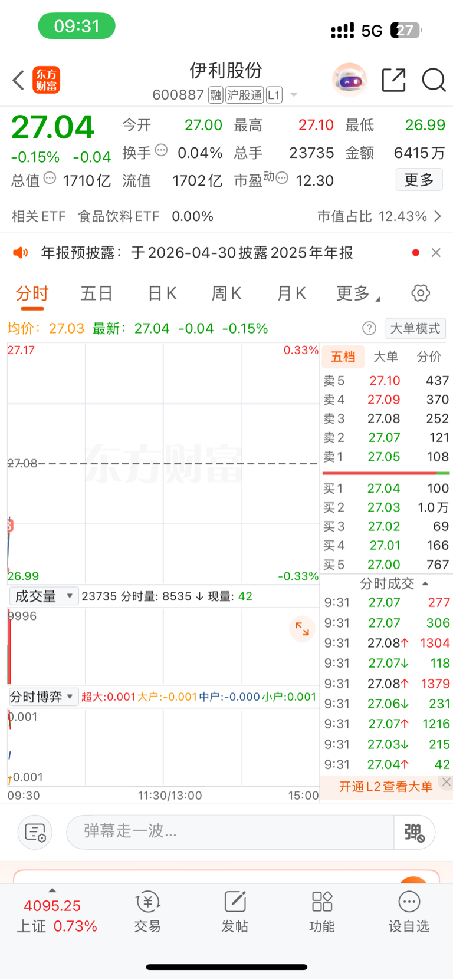This screenshot has height=980, width=453.
Task: Open the comment list icon
Action: (x=35, y=832)
